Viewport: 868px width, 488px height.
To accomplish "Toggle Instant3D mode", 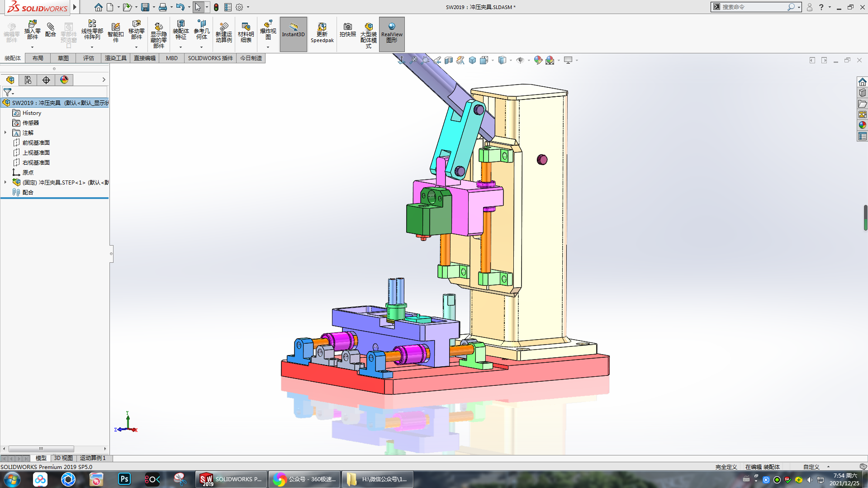I will pyautogui.click(x=294, y=34).
